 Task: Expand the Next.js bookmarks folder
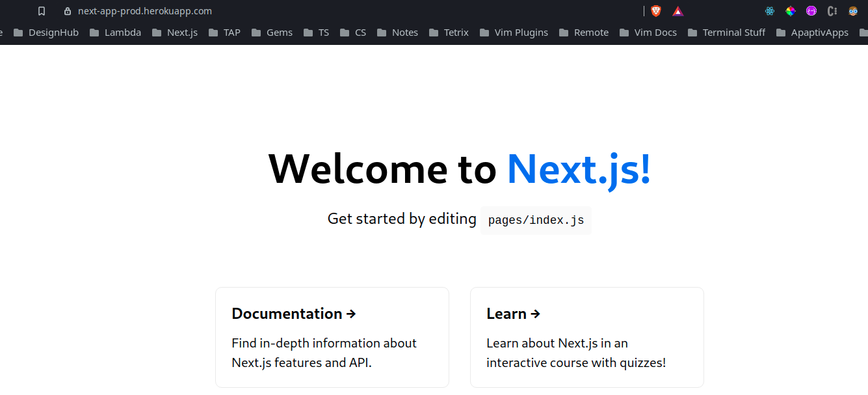pos(175,33)
